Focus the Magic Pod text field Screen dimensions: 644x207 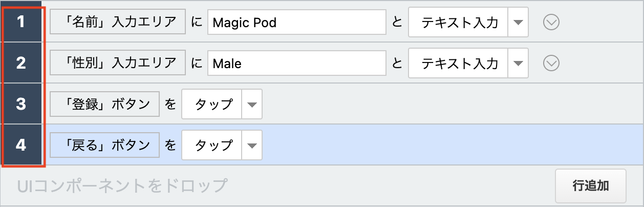click(296, 22)
